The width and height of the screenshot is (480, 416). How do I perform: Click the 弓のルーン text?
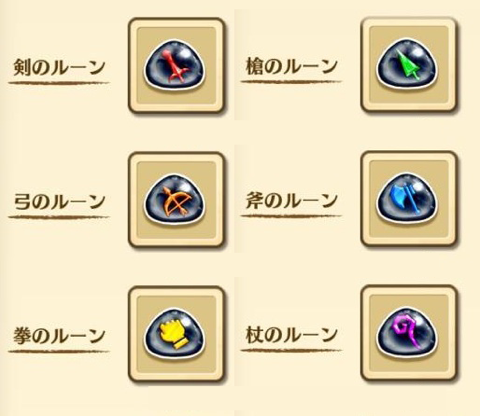[x=60, y=202]
